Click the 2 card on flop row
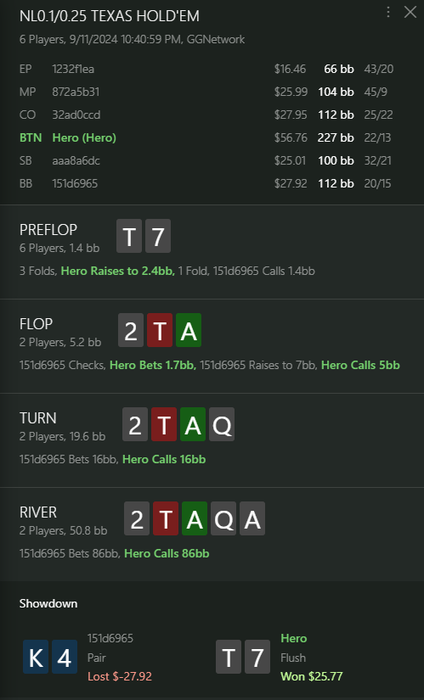 point(131,330)
